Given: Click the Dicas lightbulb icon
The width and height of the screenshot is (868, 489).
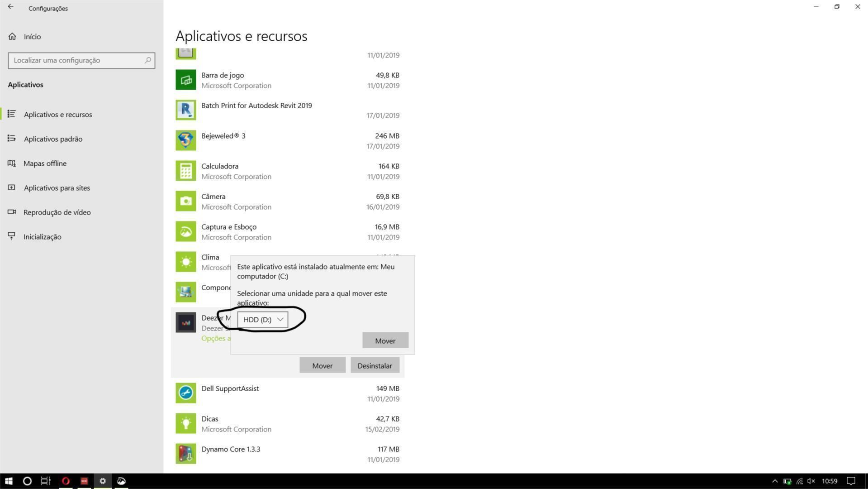Looking at the screenshot, I should [186, 423].
